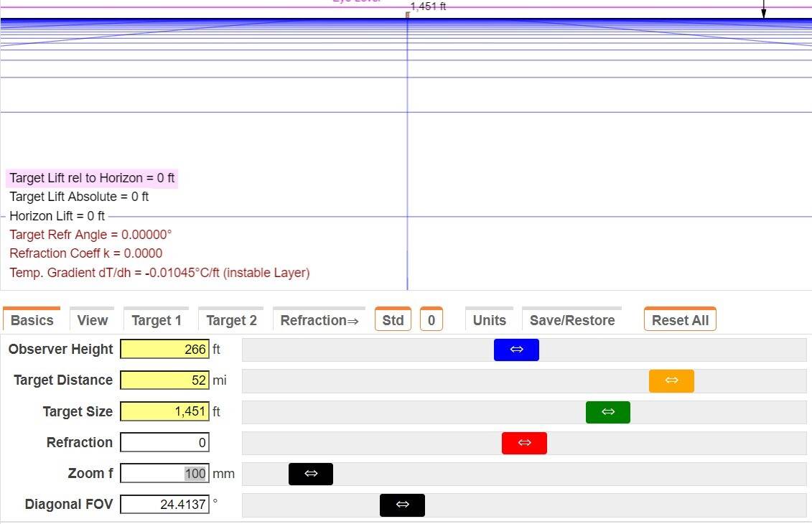Click the orange Target Distance slider handle
The width and height of the screenshot is (812, 524).
click(x=671, y=380)
